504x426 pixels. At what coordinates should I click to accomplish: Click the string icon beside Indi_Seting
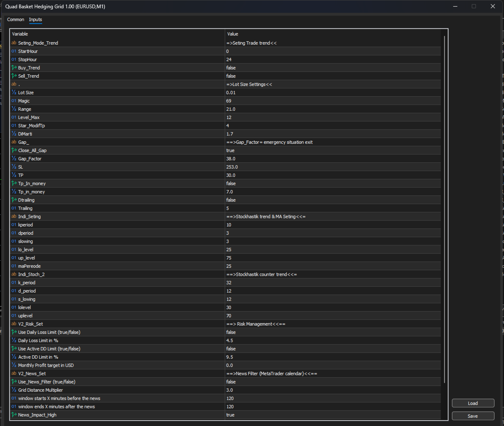(14, 217)
